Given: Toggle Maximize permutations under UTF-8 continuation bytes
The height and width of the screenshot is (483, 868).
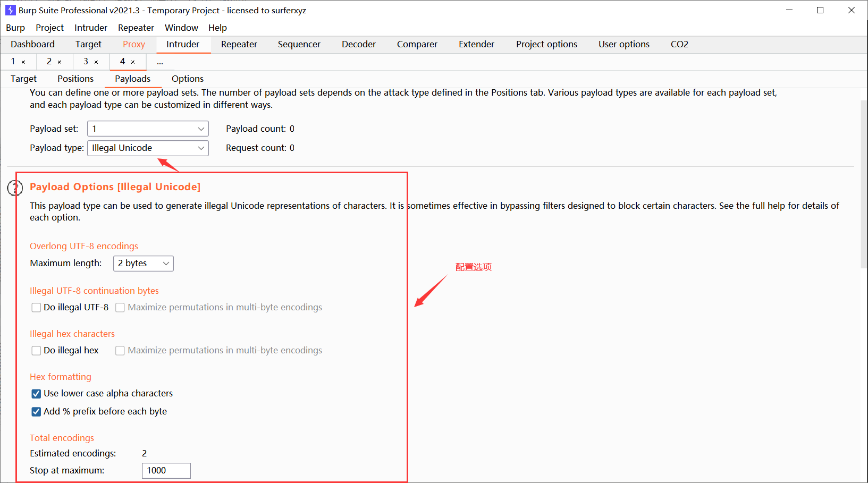Looking at the screenshot, I should point(120,308).
